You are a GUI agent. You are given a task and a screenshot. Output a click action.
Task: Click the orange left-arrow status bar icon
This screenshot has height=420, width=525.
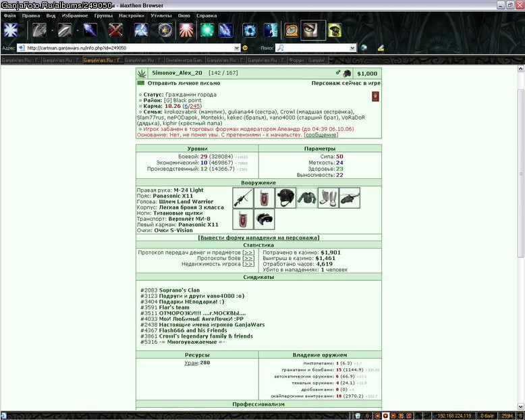pyautogui.click(x=378, y=416)
